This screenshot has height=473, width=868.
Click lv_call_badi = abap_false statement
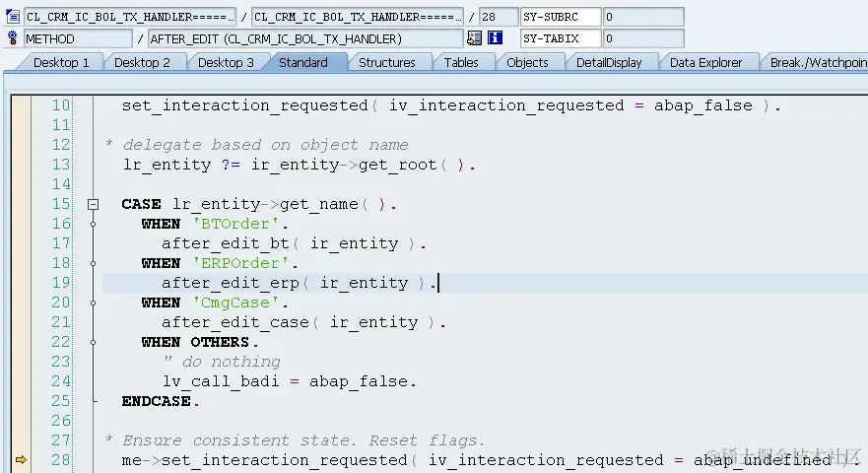point(289,381)
